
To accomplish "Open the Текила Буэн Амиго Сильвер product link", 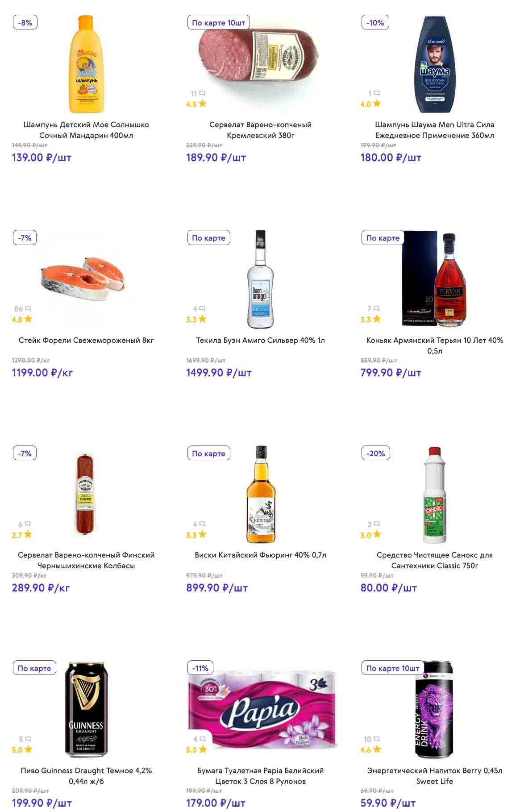I will 260,340.
